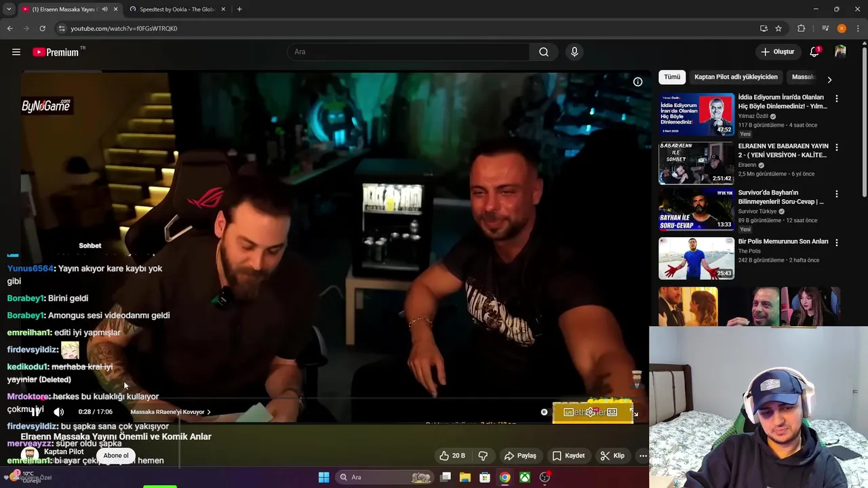Screen dimensions: 868x488
Task: Open Yılmaz Özdil channel link
Action: (753, 117)
